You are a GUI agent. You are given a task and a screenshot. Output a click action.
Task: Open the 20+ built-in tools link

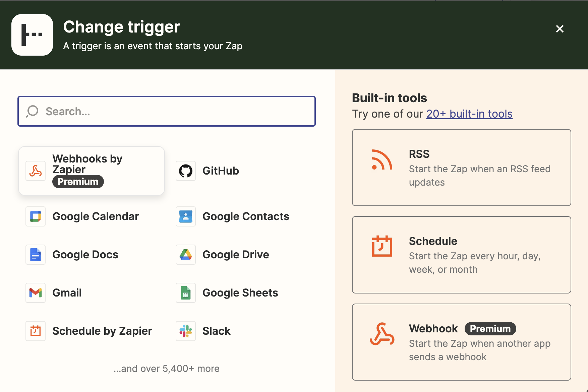pos(469,114)
